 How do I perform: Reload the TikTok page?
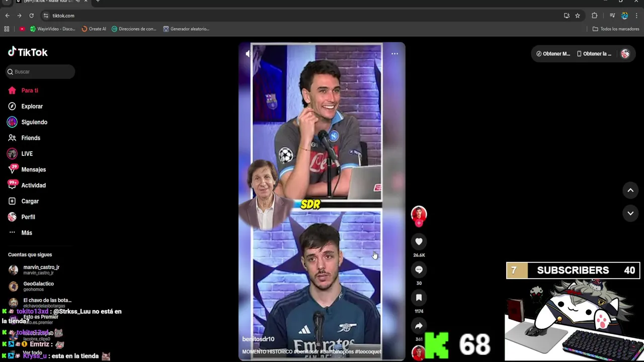31,16
